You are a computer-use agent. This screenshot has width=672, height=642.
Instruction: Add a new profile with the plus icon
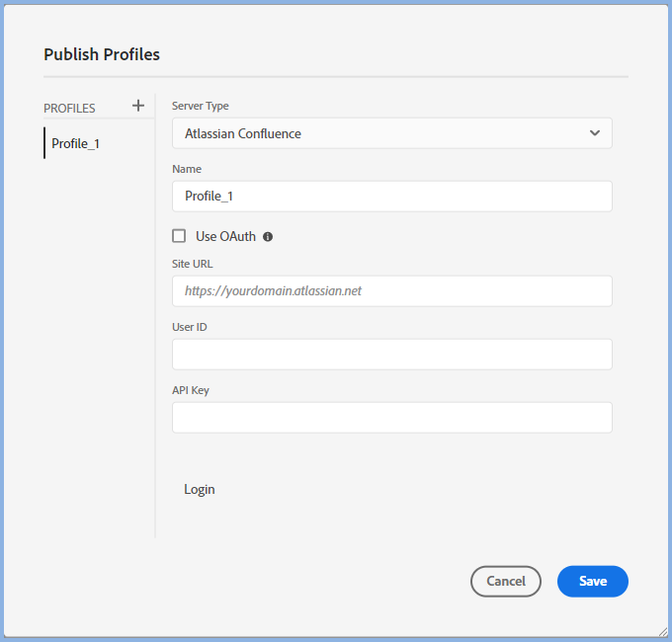click(x=138, y=106)
